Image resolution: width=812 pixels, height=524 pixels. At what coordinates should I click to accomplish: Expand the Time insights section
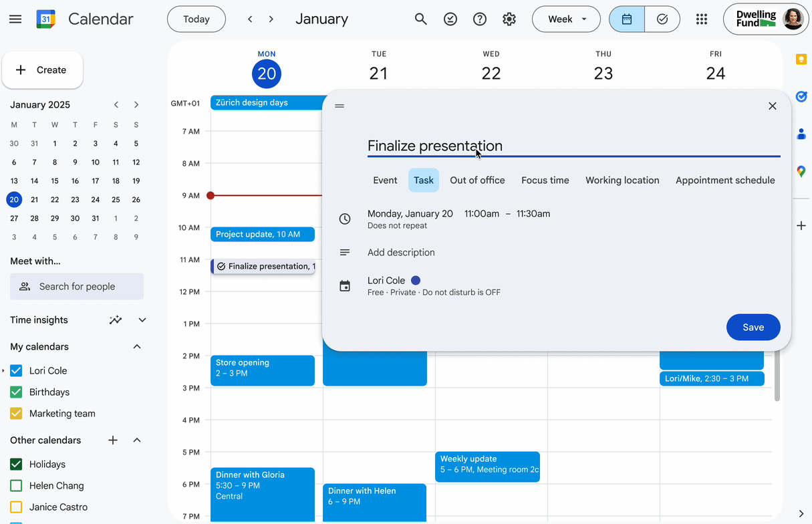tap(142, 320)
